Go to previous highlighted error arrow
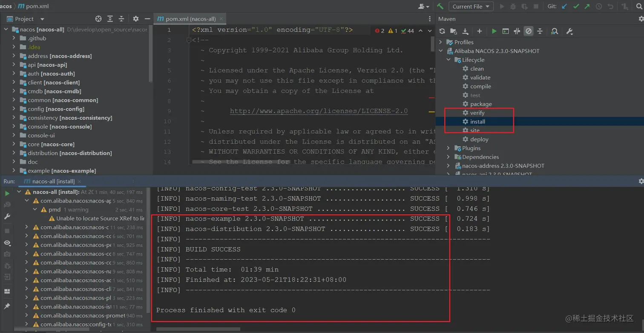Image resolution: width=644 pixels, height=333 pixels. [421, 31]
